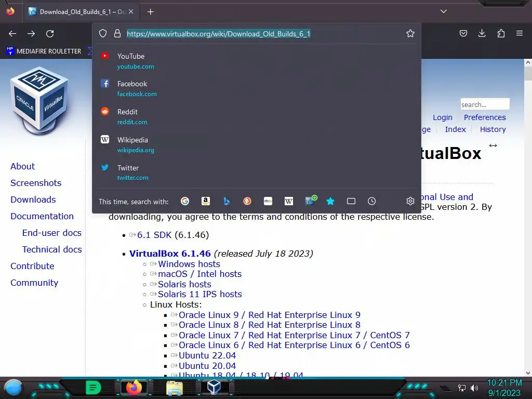The height and width of the screenshot is (399, 532).
Task: Open the Start orb button
Action: point(14,388)
